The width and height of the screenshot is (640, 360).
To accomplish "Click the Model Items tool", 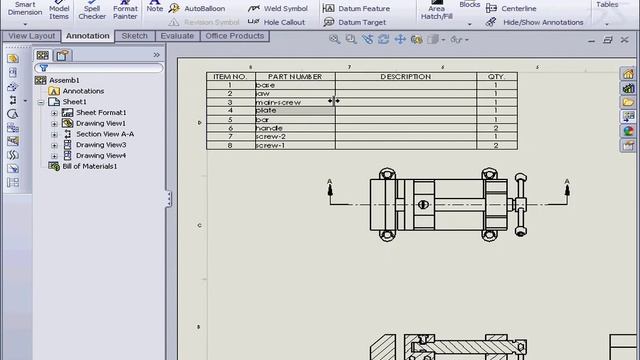I will [59, 10].
